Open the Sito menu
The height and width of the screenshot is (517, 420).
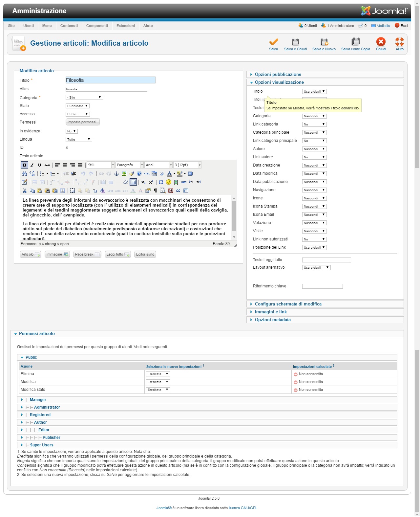[11, 26]
